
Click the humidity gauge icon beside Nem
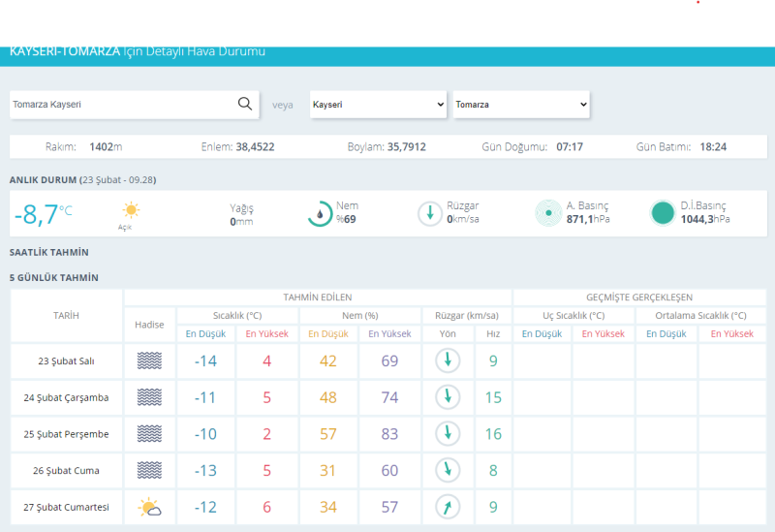[320, 213]
